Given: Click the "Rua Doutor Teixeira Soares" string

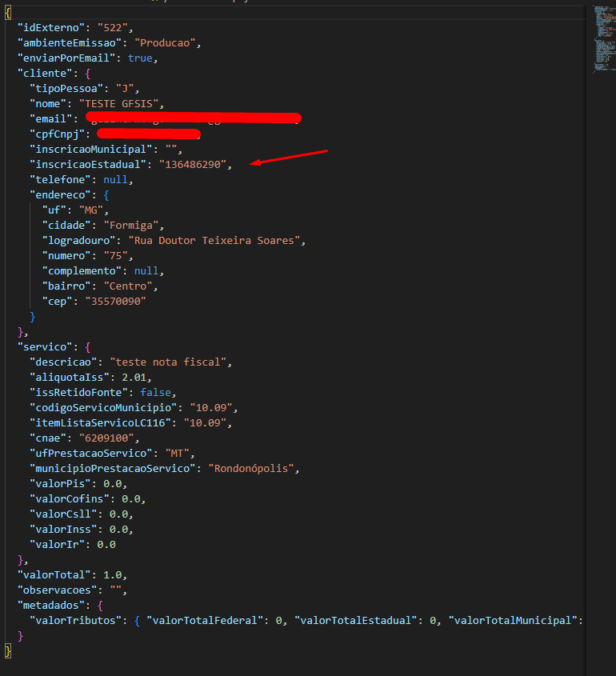Looking at the screenshot, I should 216,241.
